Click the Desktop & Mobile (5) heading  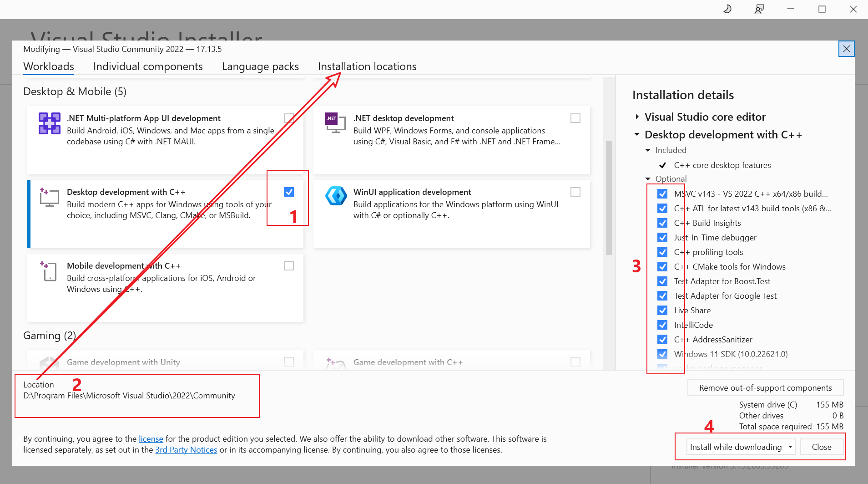[x=75, y=92]
